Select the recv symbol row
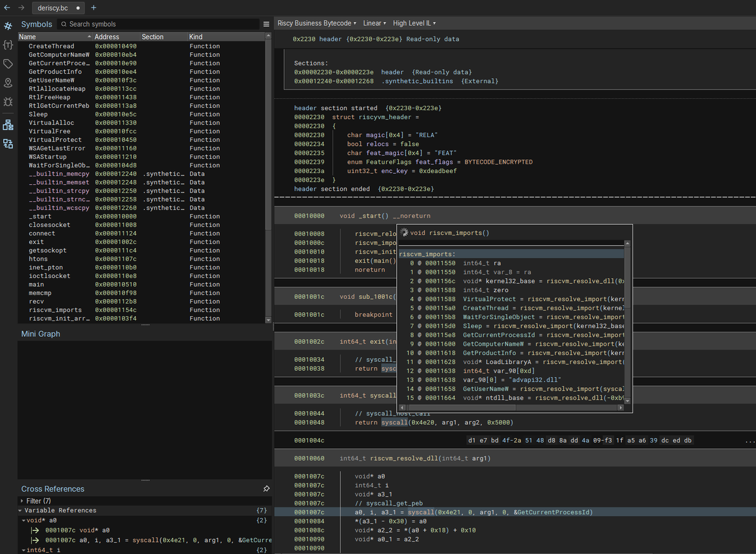This screenshot has height=554, width=756. pyautogui.click(x=142, y=301)
